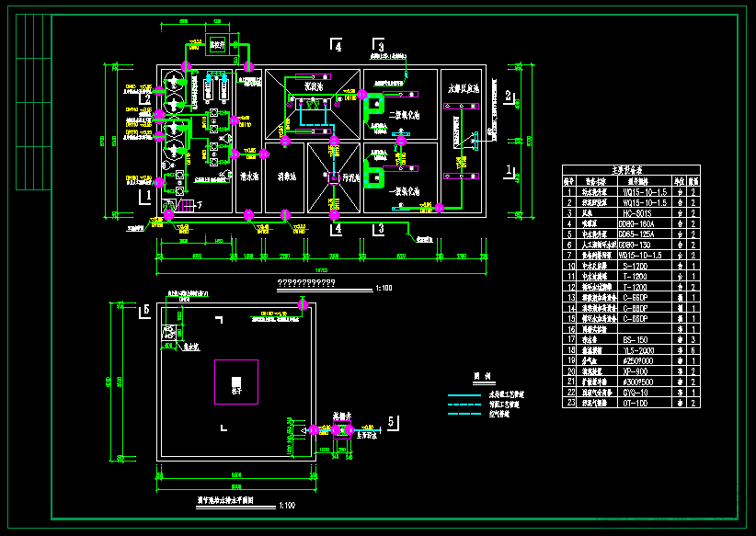
Task: Click row number 16 in equipment table
Action: 571,330
